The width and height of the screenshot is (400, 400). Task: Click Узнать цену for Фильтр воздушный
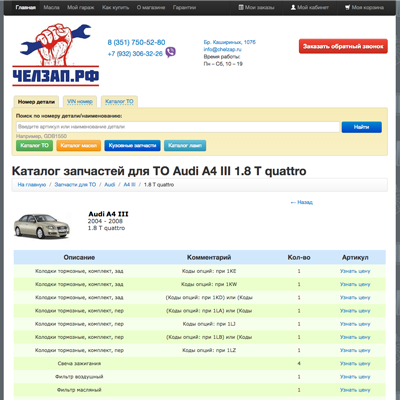355,377
